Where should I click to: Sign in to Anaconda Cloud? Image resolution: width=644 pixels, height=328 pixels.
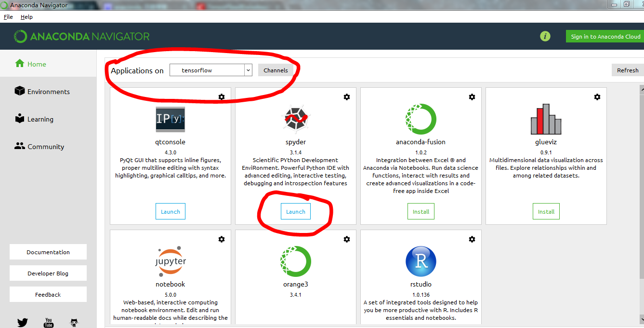coord(605,36)
